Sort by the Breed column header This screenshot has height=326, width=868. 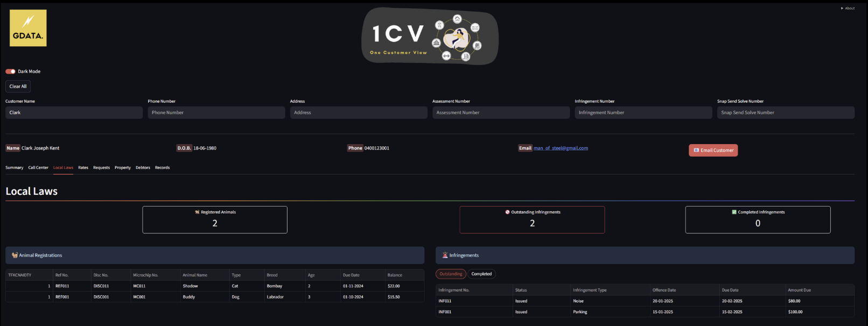click(284, 275)
